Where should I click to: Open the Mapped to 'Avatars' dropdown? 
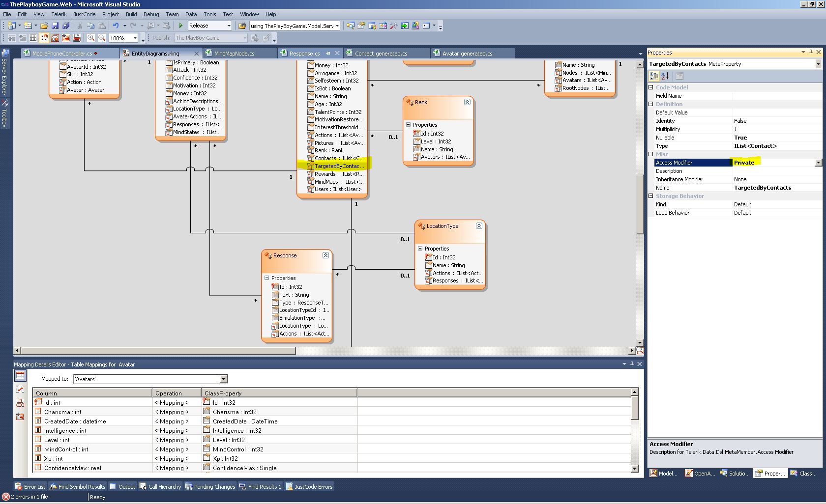(224, 379)
